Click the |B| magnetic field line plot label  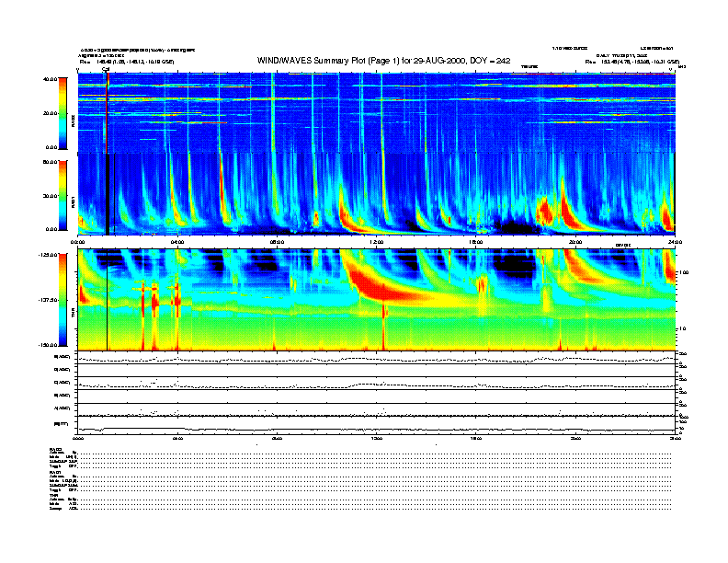coord(62,424)
